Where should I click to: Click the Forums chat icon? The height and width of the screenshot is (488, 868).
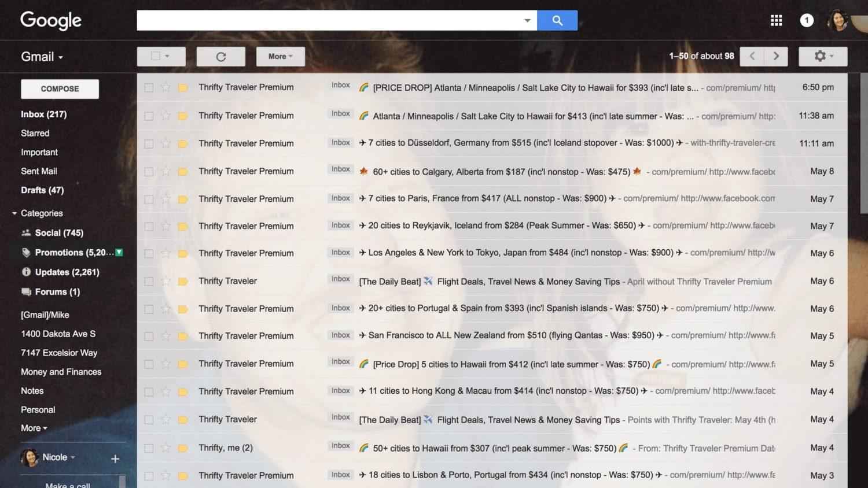26,291
